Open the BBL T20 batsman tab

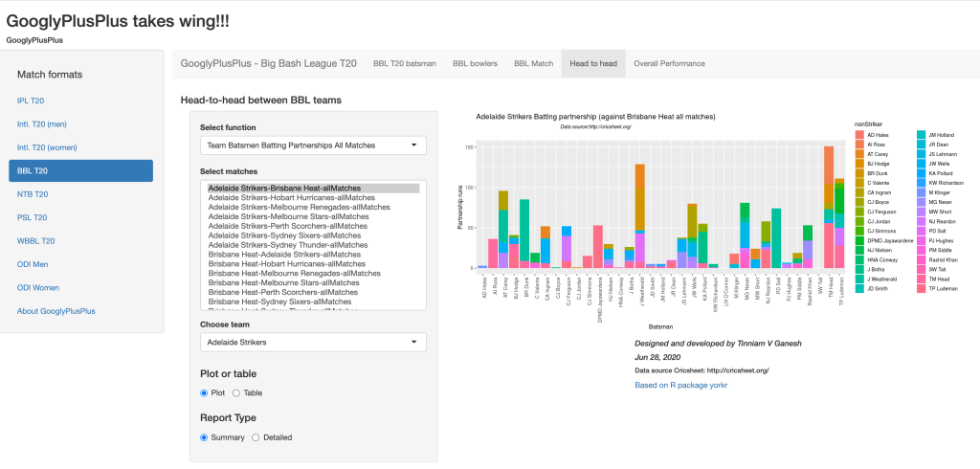404,64
